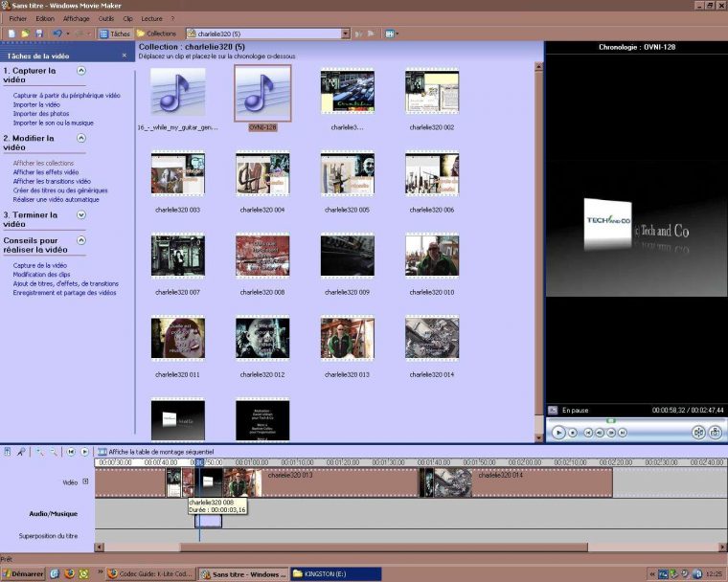Click the Save project icon in toolbar
The height and width of the screenshot is (582, 728).
[x=38, y=34]
